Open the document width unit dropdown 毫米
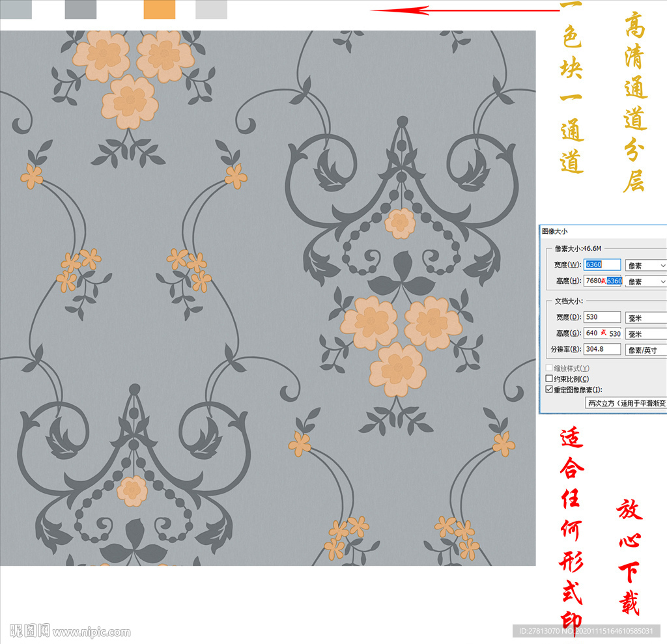This screenshot has width=667, height=644. click(646, 318)
